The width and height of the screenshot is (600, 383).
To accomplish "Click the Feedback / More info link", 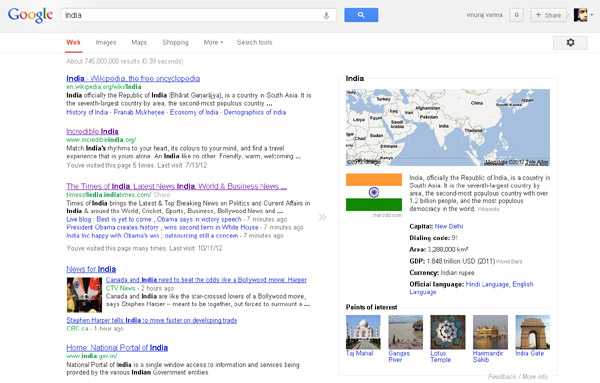I will coord(518,377).
